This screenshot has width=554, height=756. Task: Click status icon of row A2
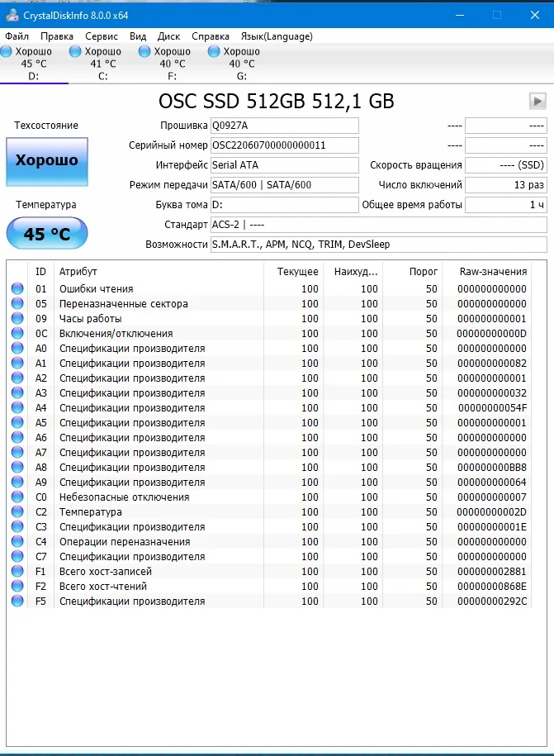pyautogui.click(x=17, y=378)
